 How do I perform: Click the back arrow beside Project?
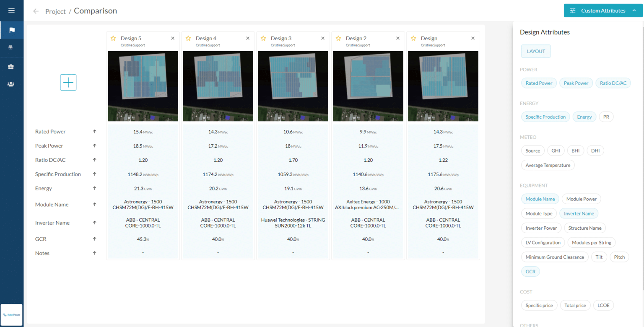click(x=36, y=11)
